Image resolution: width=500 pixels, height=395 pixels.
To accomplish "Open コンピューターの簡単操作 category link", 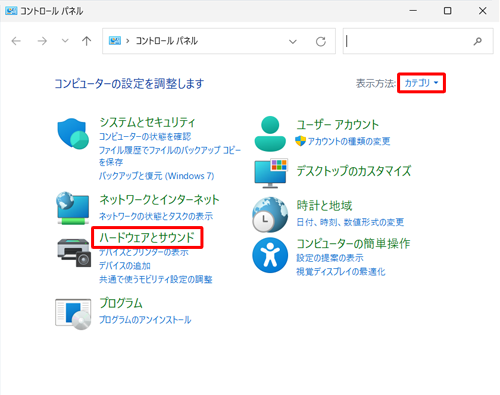I will pyautogui.click(x=353, y=244).
